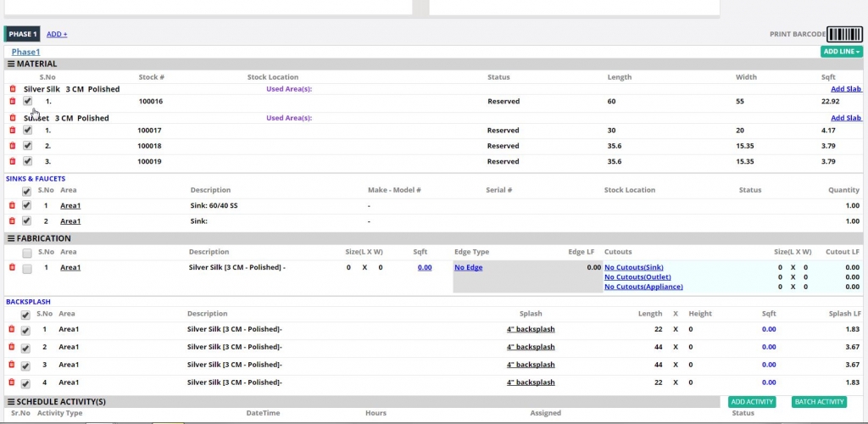
Task: Click 4" backsplash link in backsplash row 3
Action: (x=531, y=365)
